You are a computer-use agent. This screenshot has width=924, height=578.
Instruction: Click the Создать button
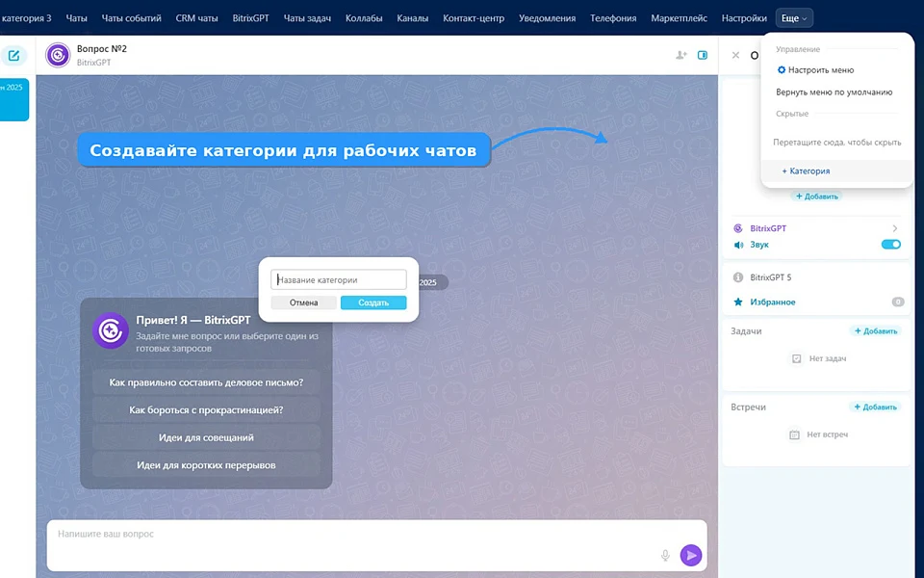[373, 302]
